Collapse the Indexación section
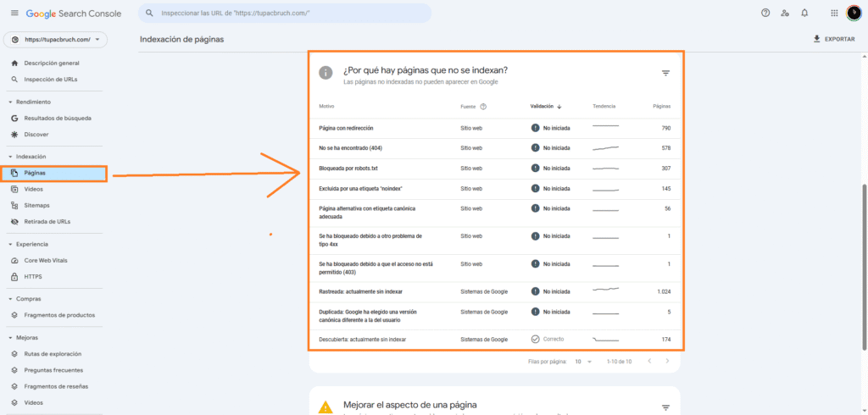The width and height of the screenshot is (868, 415). pyautogui.click(x=10, y=157)
